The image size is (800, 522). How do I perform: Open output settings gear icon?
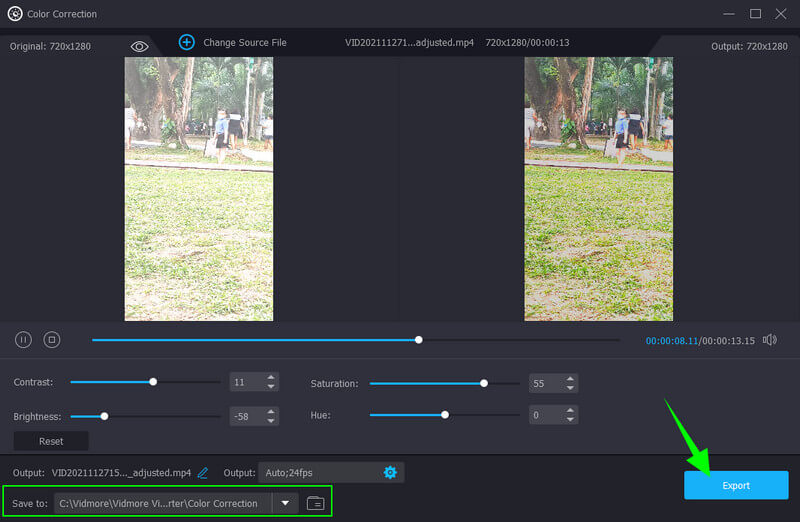390,472
